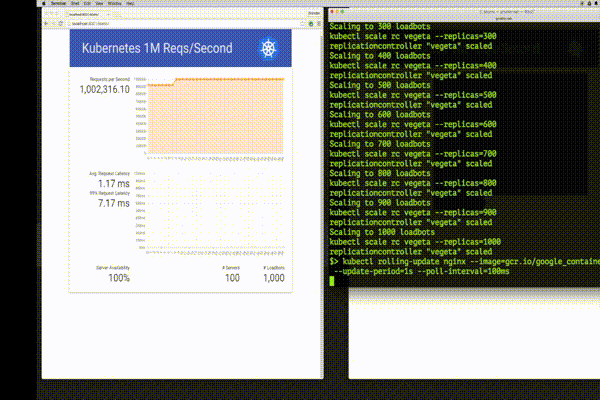Click the green extension icon in browser toolbar
This screenshot has width=600, height=400.
311,24
